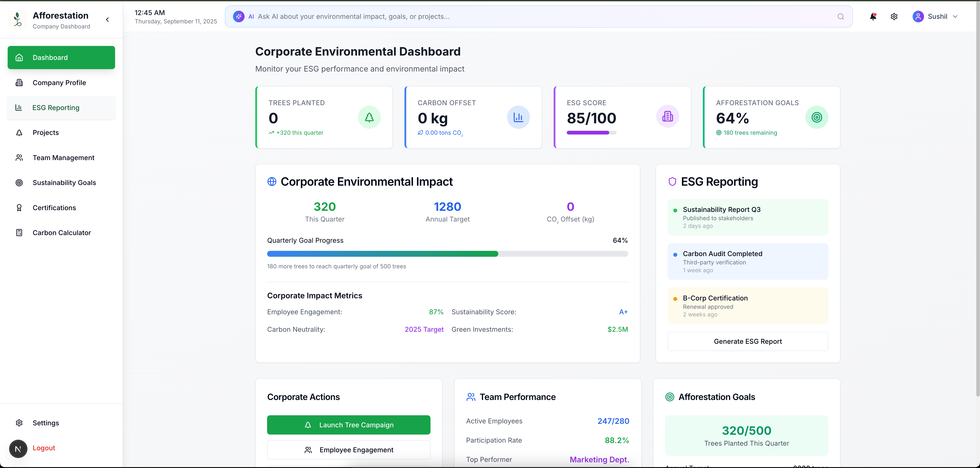Viewport: 980px width, 468px height.
Task: Open Company Profile from the sidebar icon
Action: [x=19, y=82]
